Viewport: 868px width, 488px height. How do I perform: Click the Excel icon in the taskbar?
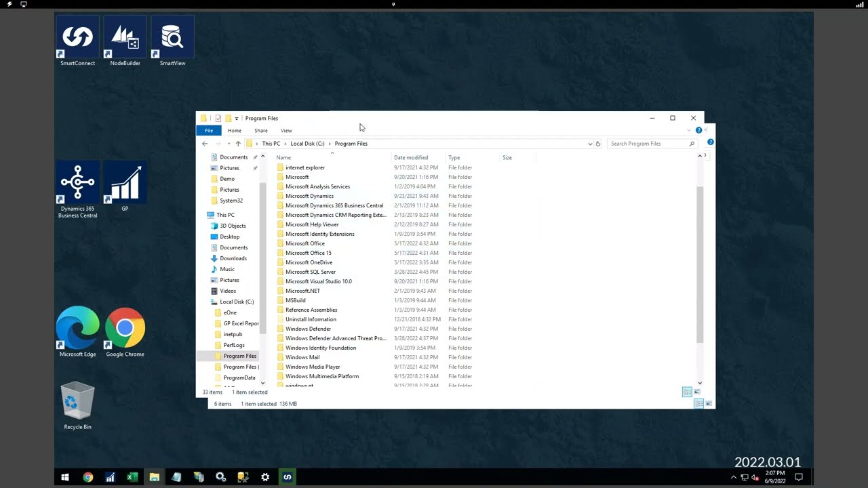pos(132,477)
